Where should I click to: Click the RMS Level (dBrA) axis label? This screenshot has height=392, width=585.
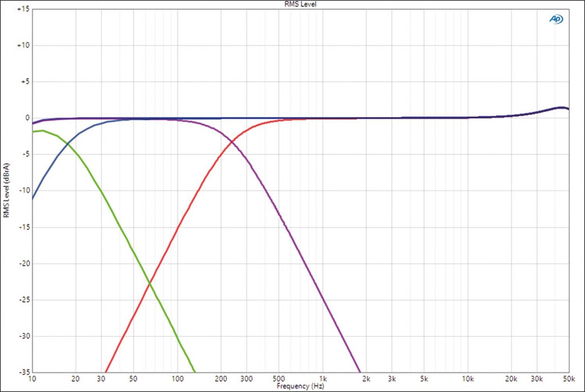6,190
